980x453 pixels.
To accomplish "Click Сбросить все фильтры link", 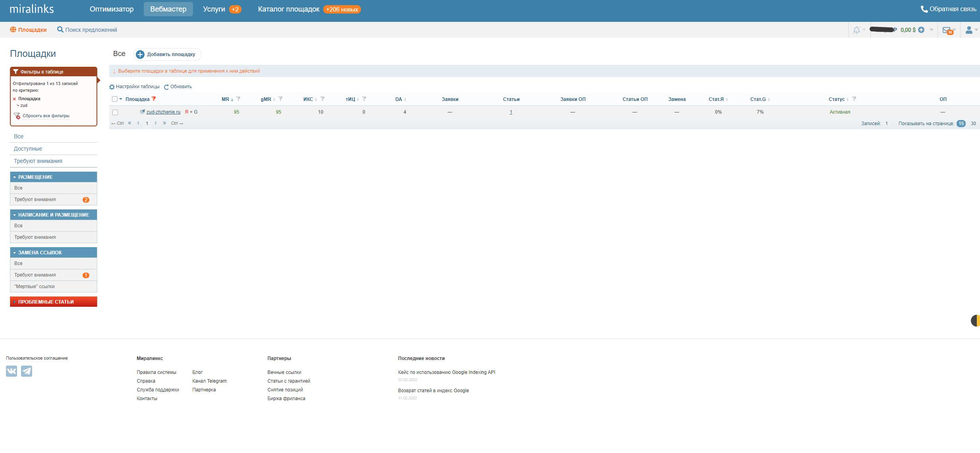I will [x=46, y=116].
